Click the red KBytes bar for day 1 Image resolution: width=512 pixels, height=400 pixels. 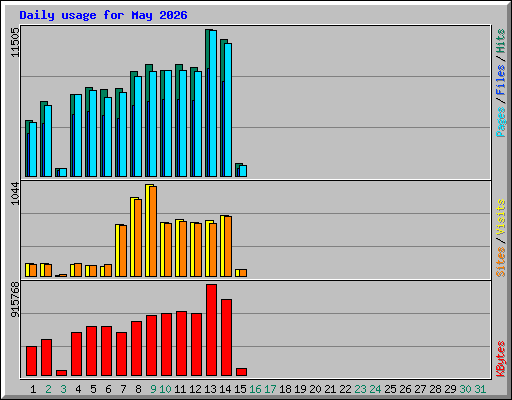[x=31, y=361]
